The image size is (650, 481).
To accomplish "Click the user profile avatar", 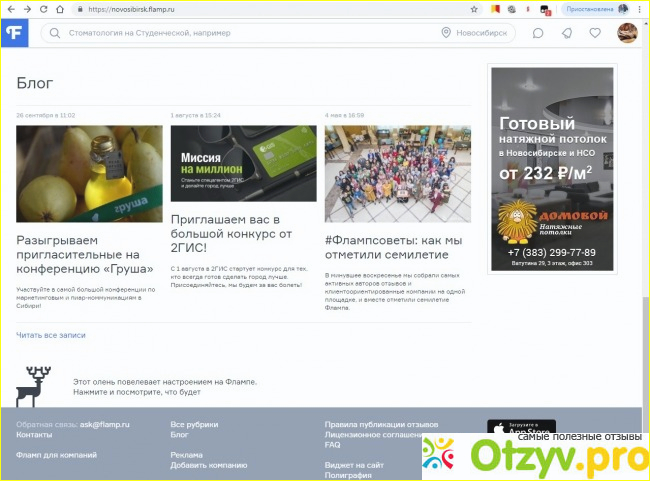I will [628, 33].
